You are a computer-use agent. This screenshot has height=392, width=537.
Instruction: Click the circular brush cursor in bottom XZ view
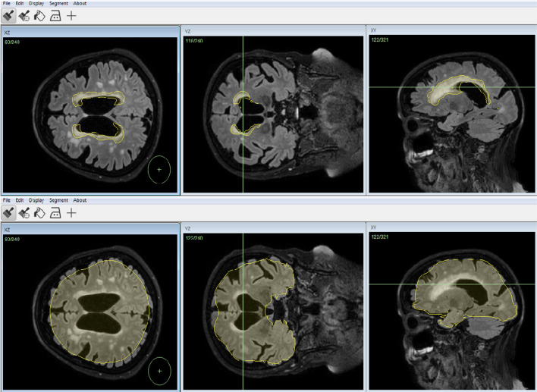(x=159, y=371)
